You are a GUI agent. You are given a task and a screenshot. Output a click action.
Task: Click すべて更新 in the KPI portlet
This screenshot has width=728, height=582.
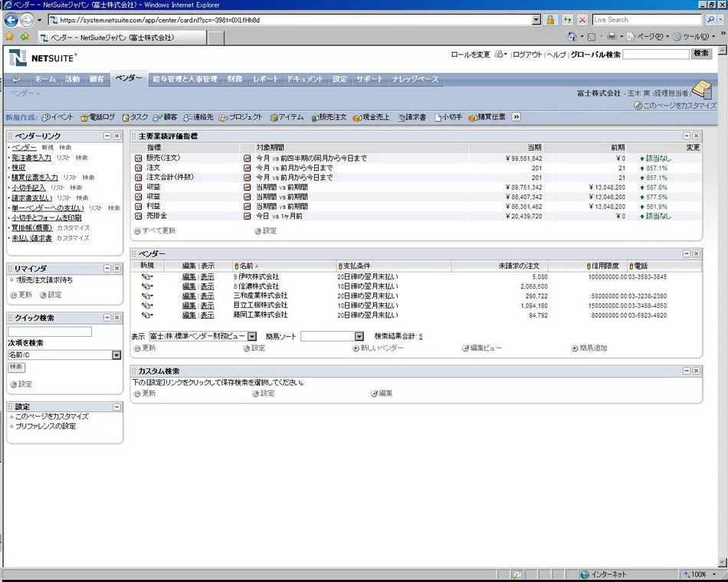click(155, 231)
